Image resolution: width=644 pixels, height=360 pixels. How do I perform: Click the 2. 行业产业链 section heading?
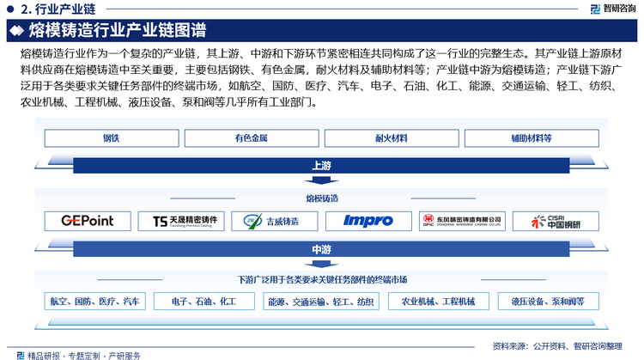click(58, 9)
